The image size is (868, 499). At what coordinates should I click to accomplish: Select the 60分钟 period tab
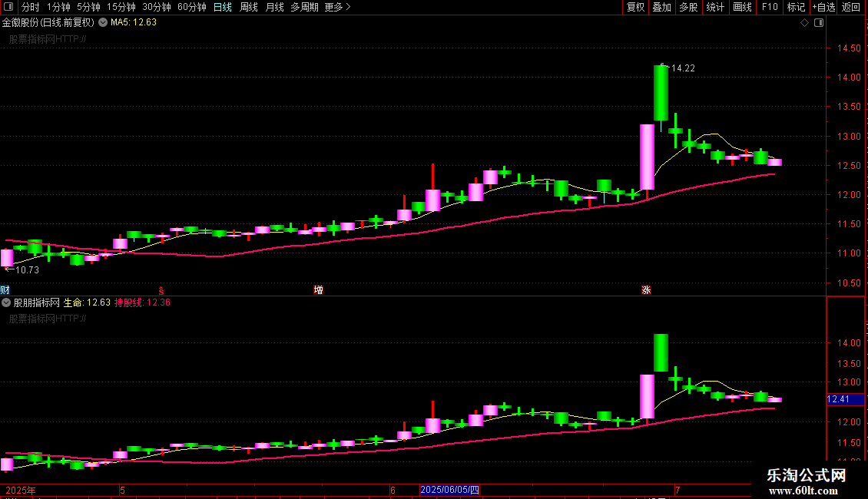click(x=192, y=7)
